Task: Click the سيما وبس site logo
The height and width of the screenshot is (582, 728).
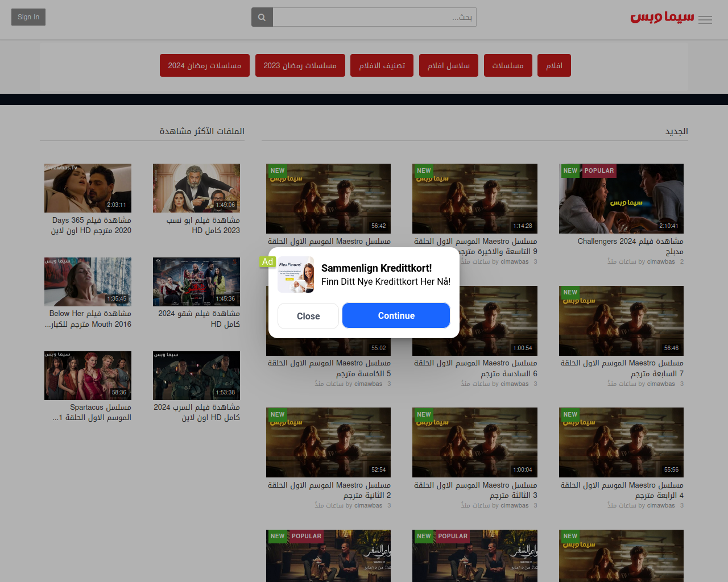Action: pyautogui.click(x=662, y=17)
